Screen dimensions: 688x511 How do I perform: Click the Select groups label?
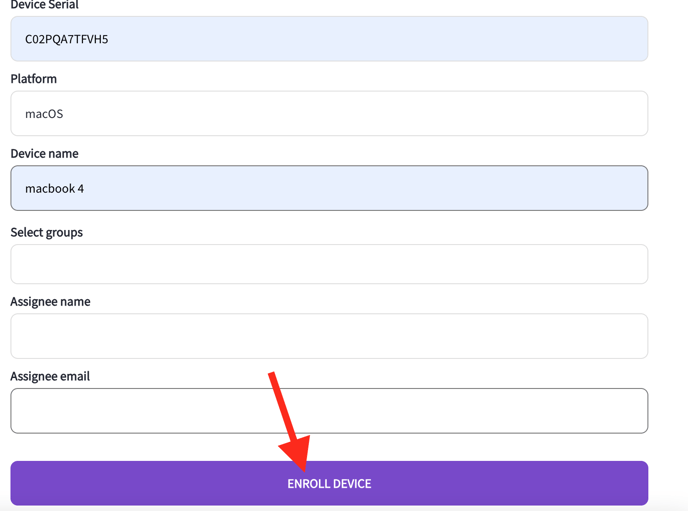click(47, 232)
